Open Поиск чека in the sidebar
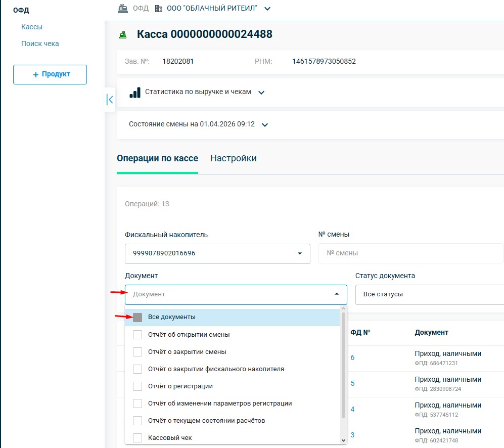The height and width of the screenshot is (448, 504). pyautogui.click(x=40, y=43)
